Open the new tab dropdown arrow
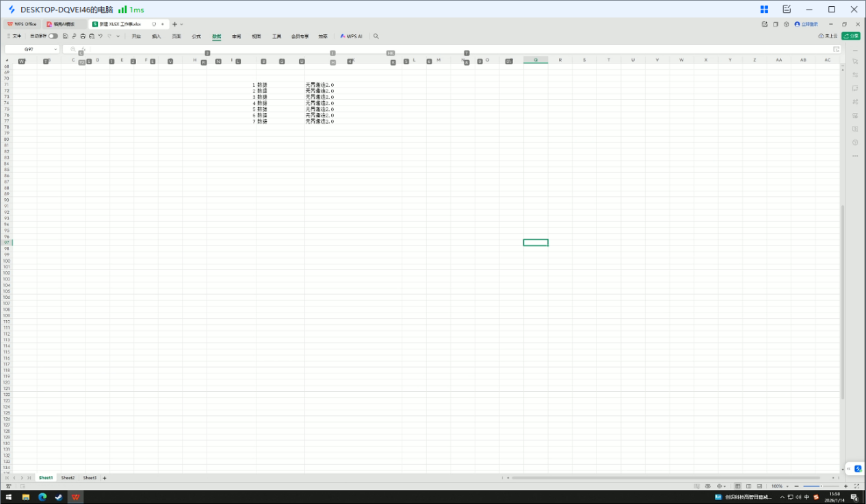Viewport: 866px width, 504px height. tap(181, 24)
